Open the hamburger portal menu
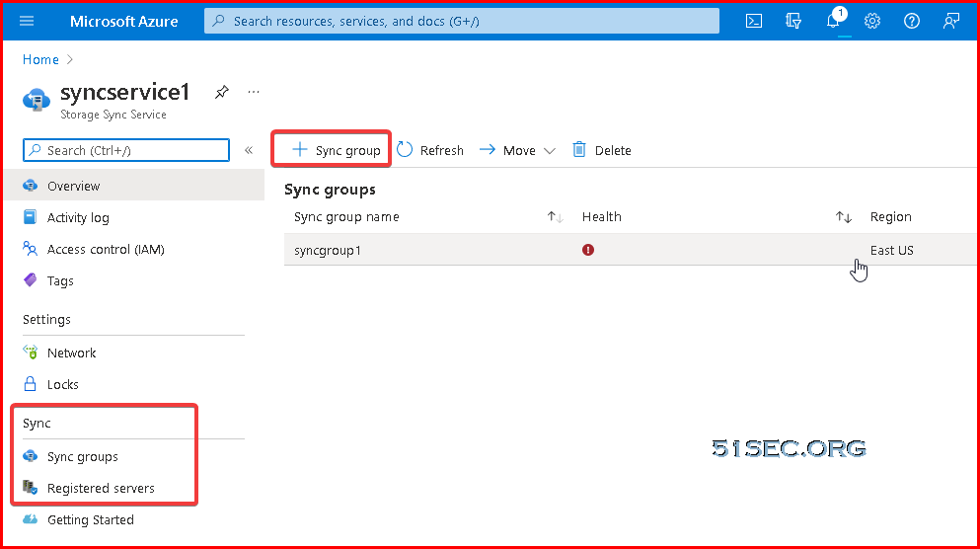This screenshot has width=980, height=549. (x=27, y=22)
